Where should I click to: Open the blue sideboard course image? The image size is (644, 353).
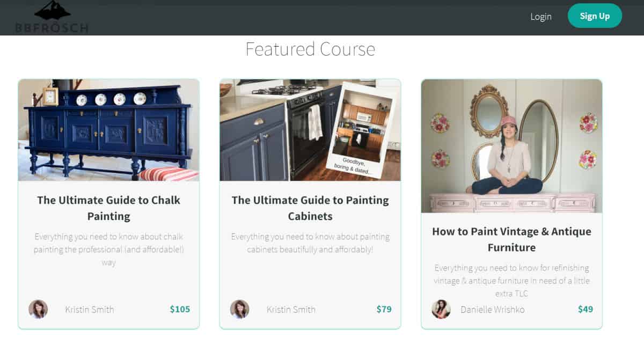click(109, 130)
